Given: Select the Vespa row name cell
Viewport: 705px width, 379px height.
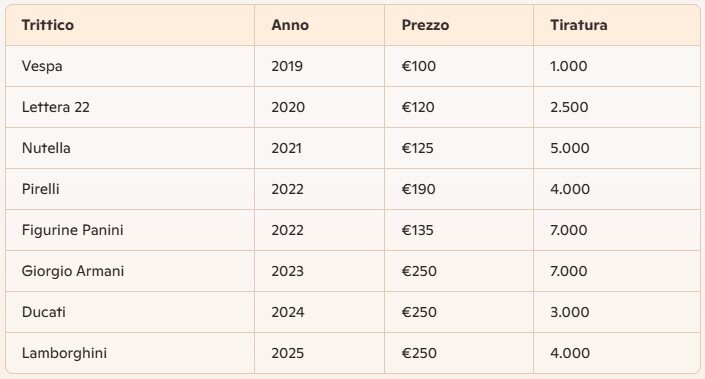Looking at the screenshot, I should coord(130,66).
